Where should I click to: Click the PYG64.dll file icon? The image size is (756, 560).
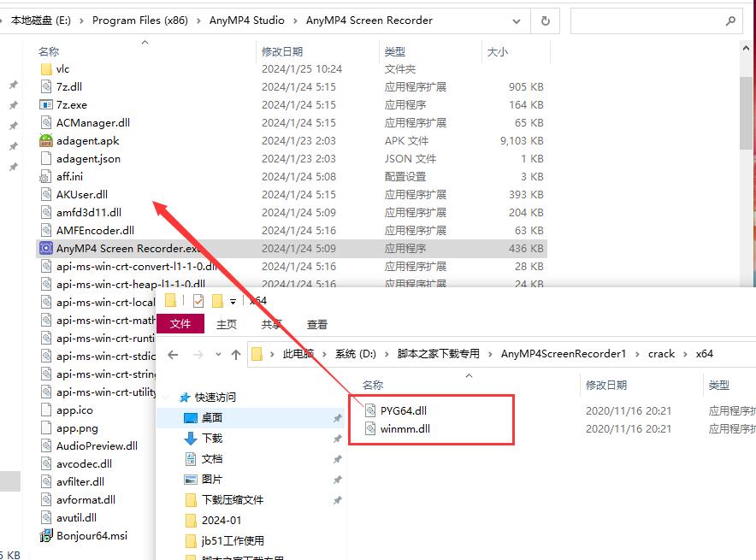click(x=370, y=410)
